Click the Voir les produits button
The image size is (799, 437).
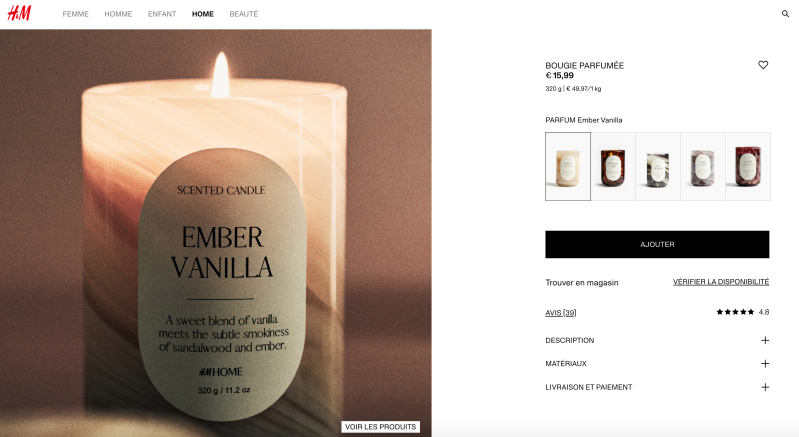[x=381, y=427]
